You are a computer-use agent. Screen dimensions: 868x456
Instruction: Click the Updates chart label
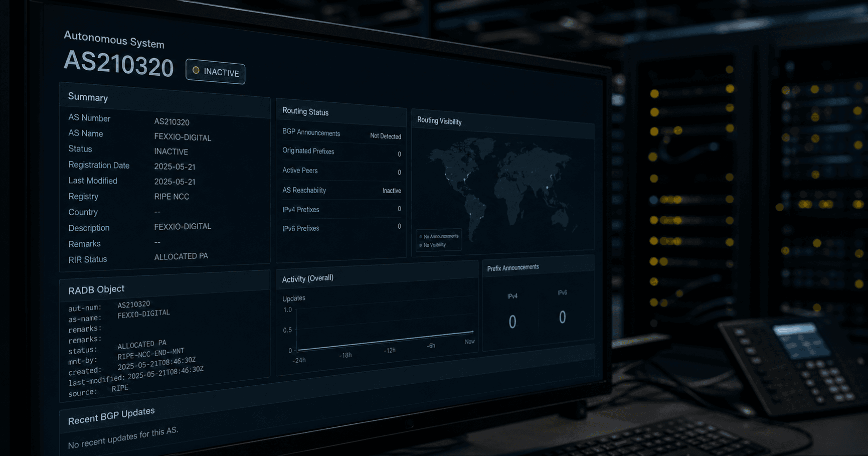point(294,298)
